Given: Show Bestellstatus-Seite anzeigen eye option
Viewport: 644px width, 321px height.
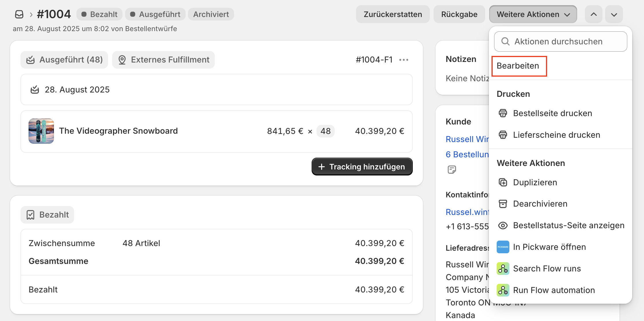Looking at the screenshot, I should [568, 225].
